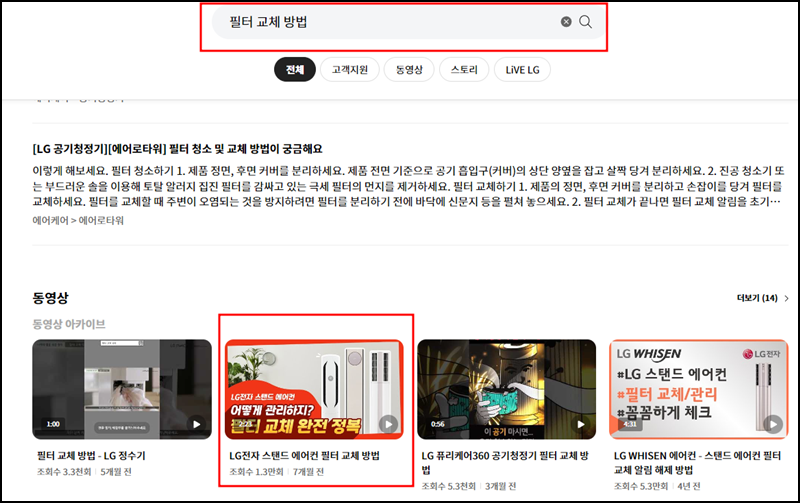The width and height of the screenshot is (800, 503).
Task: Click '조회수 1.3만회' under the 스탠드 에어컨 video
Action: point(256,472)
